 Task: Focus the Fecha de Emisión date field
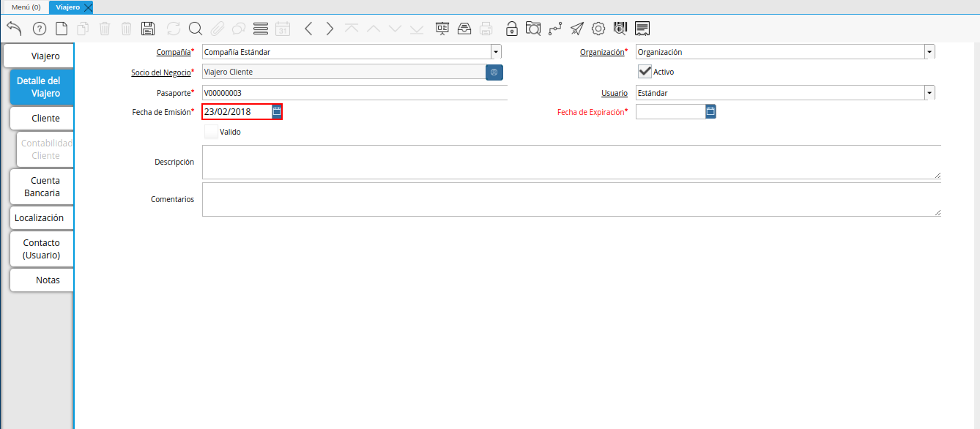tap(237, 112)
